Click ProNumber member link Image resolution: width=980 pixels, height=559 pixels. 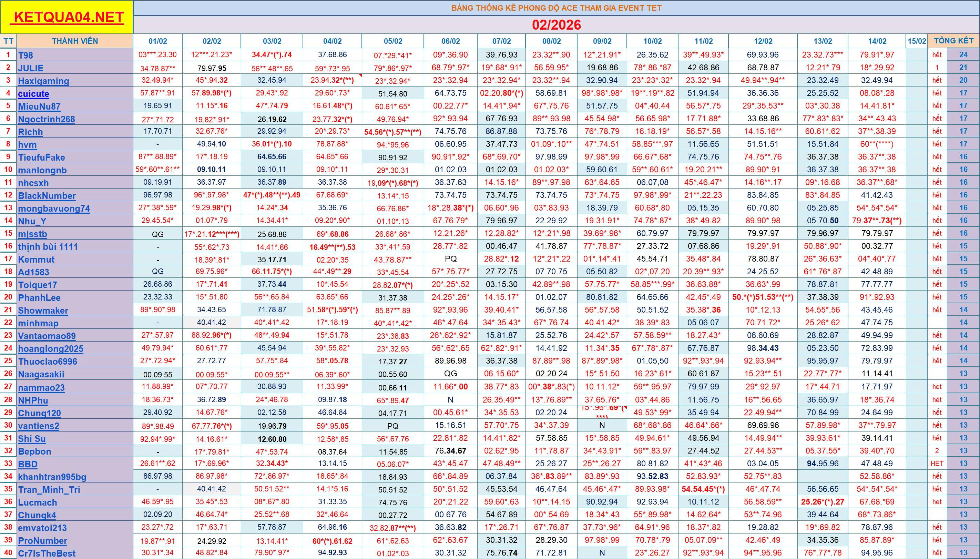click(x=43, y=541)
